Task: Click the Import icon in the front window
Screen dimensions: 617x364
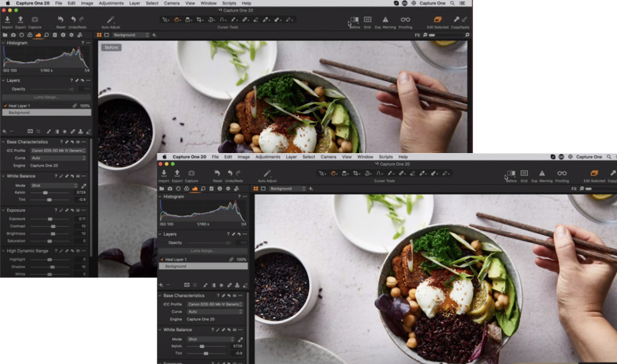Action: click(164, 173)
